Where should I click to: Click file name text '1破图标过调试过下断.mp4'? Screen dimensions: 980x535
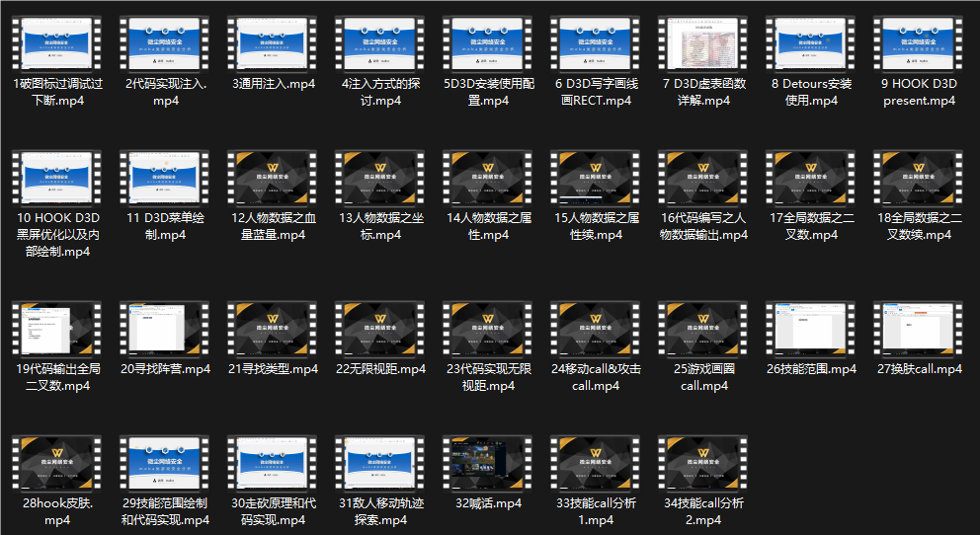(x=57, y=93)
